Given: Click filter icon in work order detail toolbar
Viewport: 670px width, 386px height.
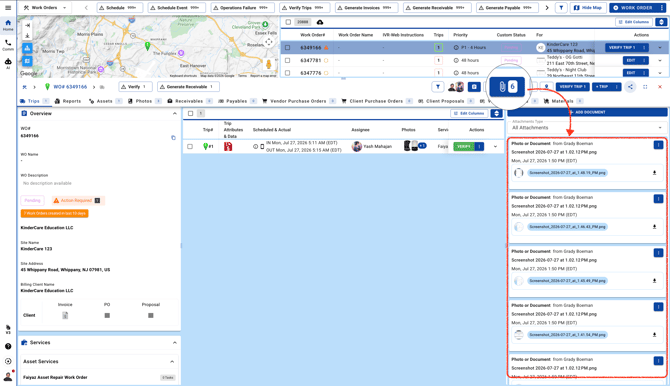Looking at the screenshot, I should coord(438,87).
